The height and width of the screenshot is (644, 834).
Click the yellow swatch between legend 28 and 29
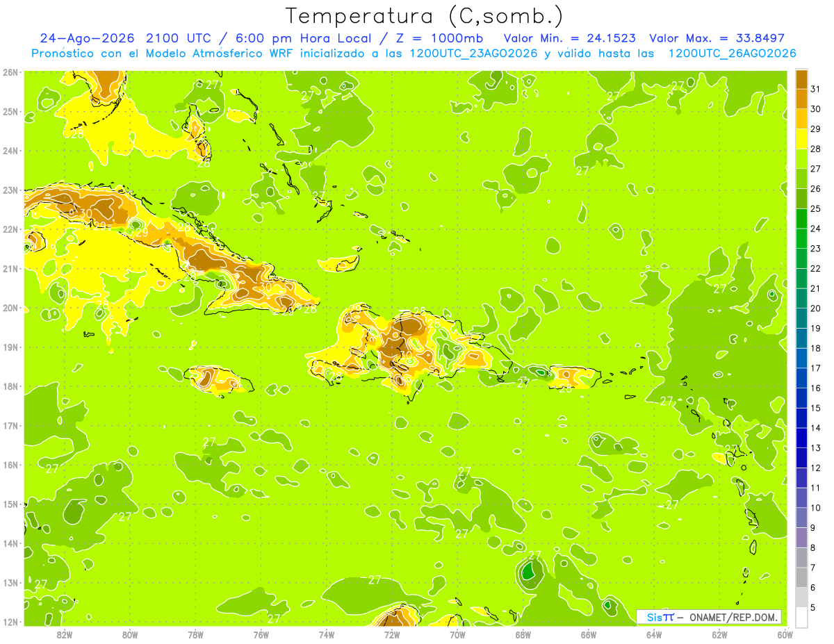tap(801, 139)
